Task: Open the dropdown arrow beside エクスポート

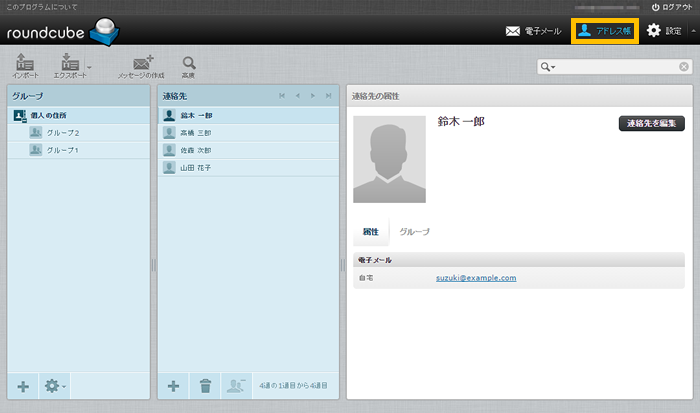Action: (x=90, y=68)
